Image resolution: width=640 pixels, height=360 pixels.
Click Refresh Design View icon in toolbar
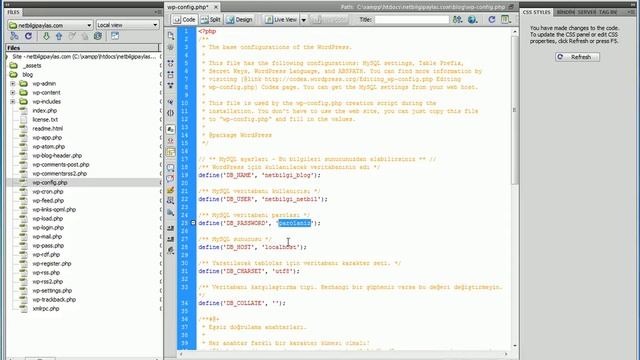pos(492,20)
